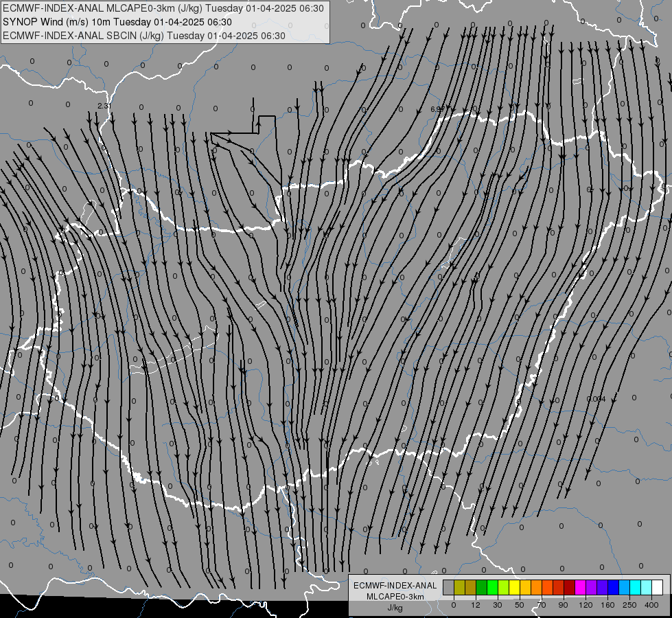This screenshot has width=672, height=618.
Task: Select the 120 tick label on scale
Action: 586,605
